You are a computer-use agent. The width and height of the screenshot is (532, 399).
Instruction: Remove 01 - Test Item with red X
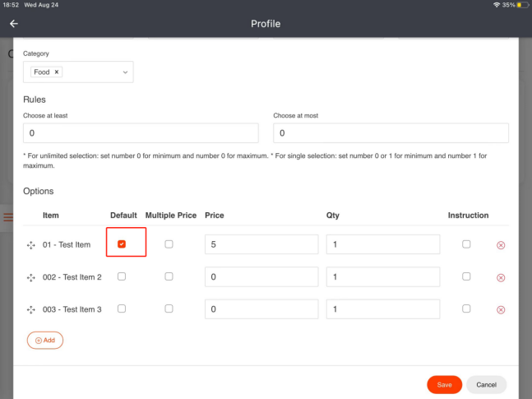pos(501,245)
